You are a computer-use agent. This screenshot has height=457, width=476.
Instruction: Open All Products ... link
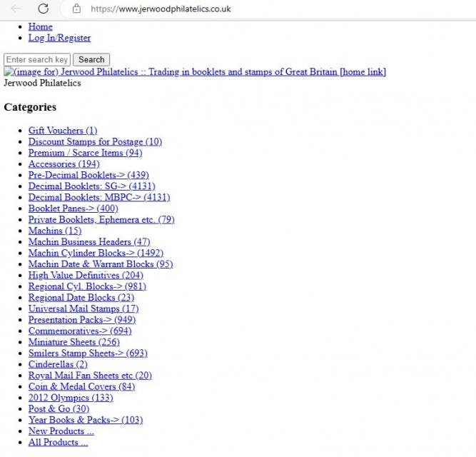pyautogui.click(x=59, y=443)
